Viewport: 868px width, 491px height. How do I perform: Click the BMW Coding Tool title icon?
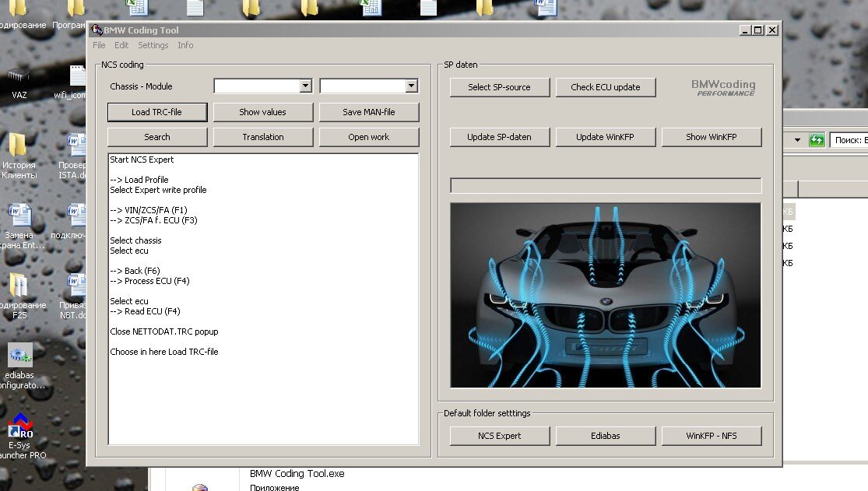point(97,30)
